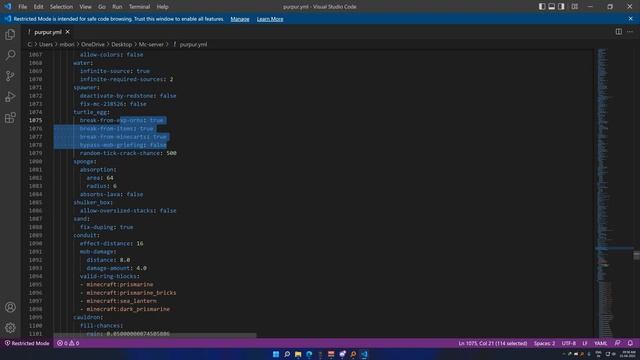Click the notifications bell in status bar

pyautogui.click(x=630, y=343)
